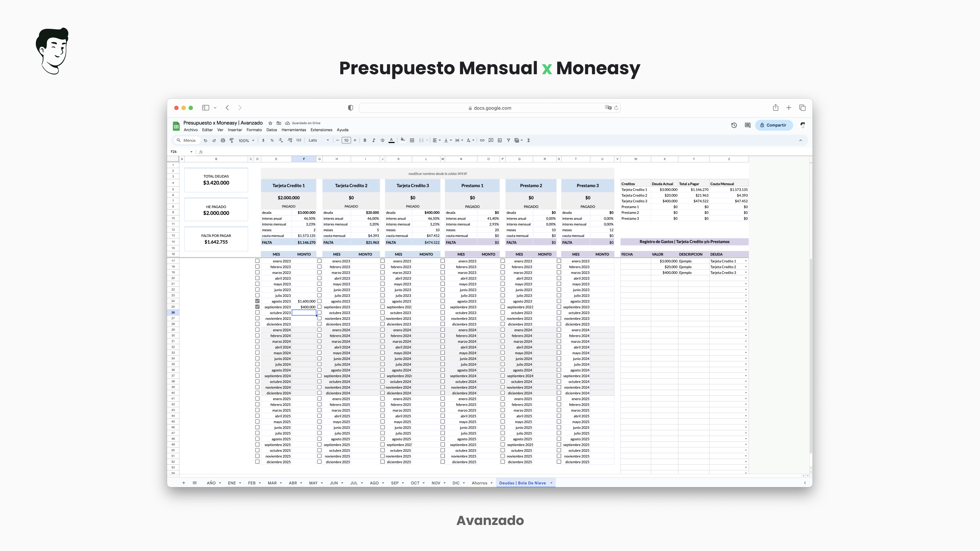Viewport: 980px width, 551px height.
Task: Undo the last action
Action: tap(205, 140)
